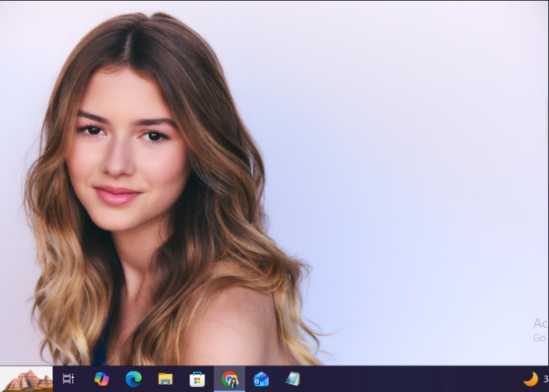Open the notepad-style app icon on taskbar

click(x=293, y=379)
